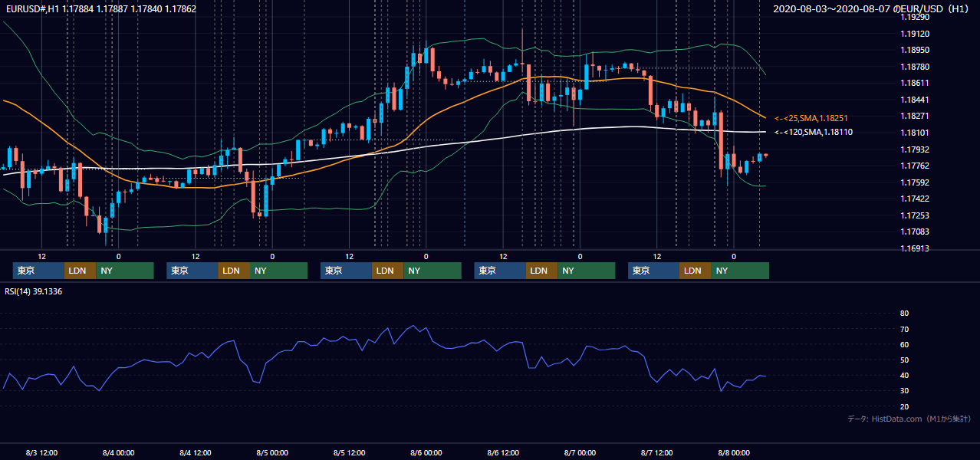
Task: Click the 8/6 00:00 date label
Action: pos(426,452)
